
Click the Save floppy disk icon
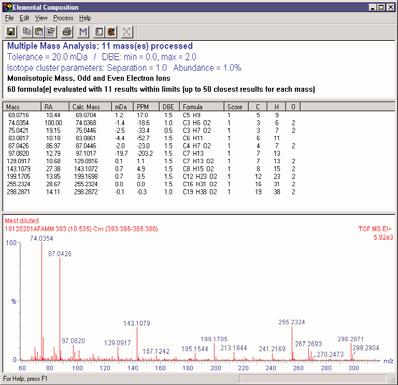[x=11, y=32]
